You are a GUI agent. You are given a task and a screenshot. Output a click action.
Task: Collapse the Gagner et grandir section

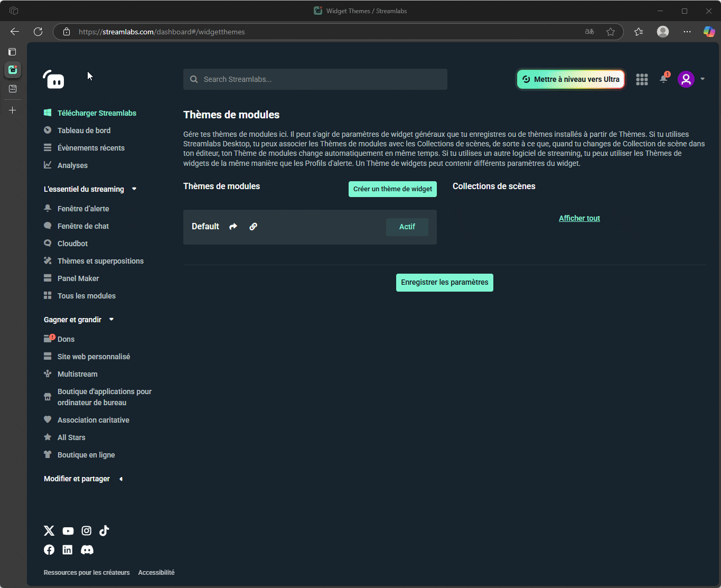[x=111, y=320]
